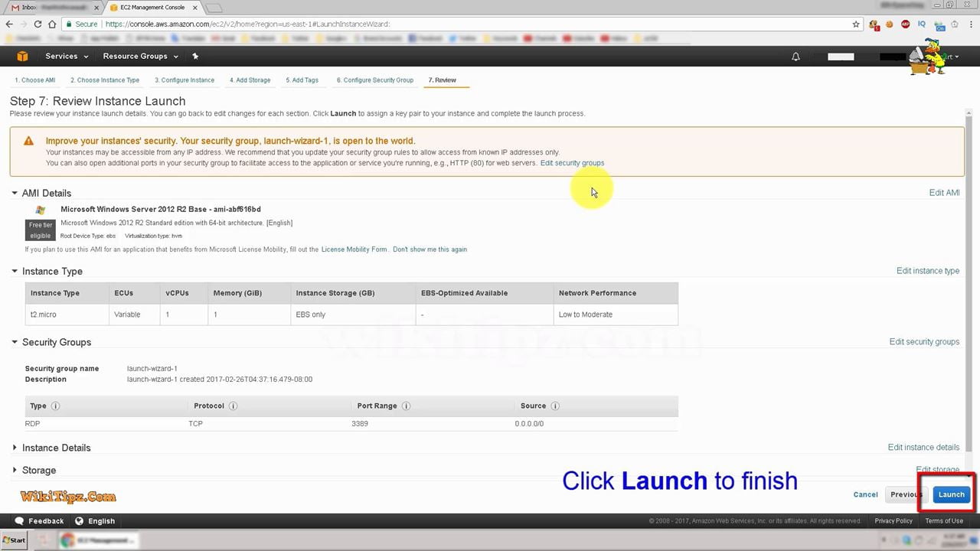Click the info icon next to Port Range
980x551 pixels.
point(406,406)
